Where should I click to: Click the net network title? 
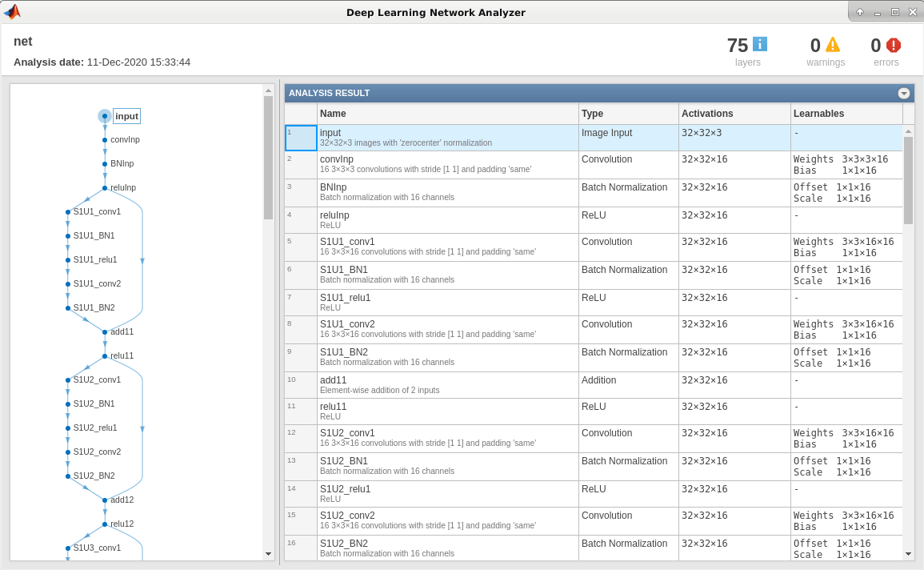coord(23,42)
